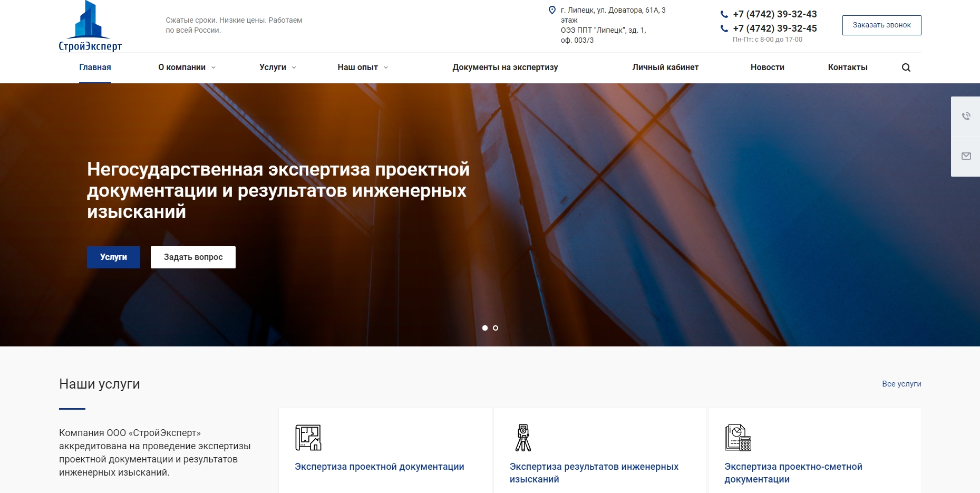Open the Все услуги link
980x493 pixels.
[901, 384]
